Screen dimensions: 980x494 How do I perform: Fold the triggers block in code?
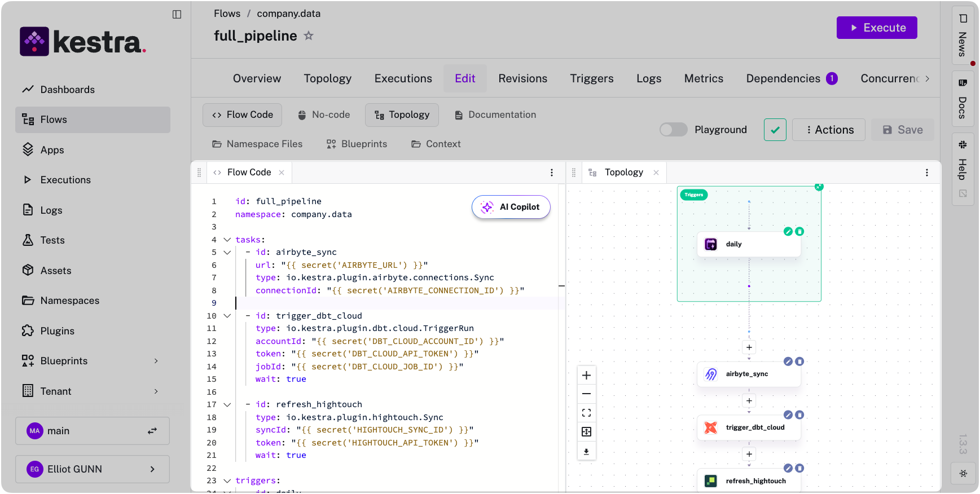[227, 480]
